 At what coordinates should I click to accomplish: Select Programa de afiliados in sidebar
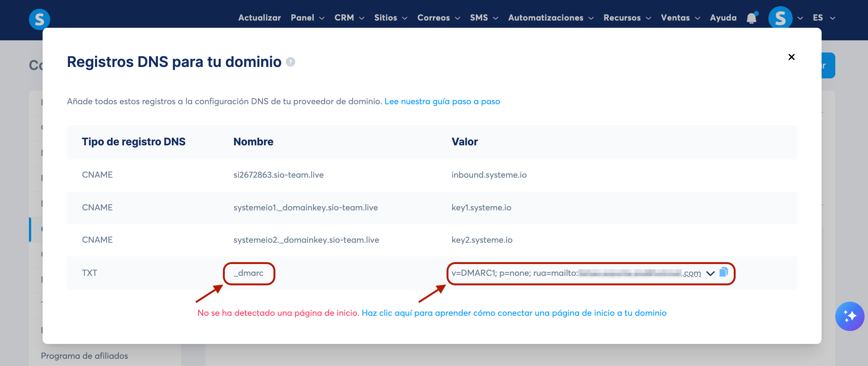point(84,356)
